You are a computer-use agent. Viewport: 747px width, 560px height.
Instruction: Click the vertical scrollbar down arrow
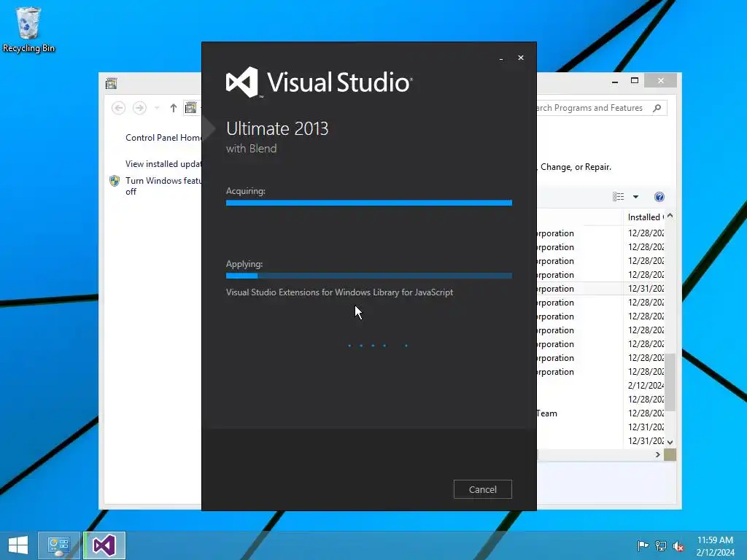pyautogui.click(x=670, y=443)
